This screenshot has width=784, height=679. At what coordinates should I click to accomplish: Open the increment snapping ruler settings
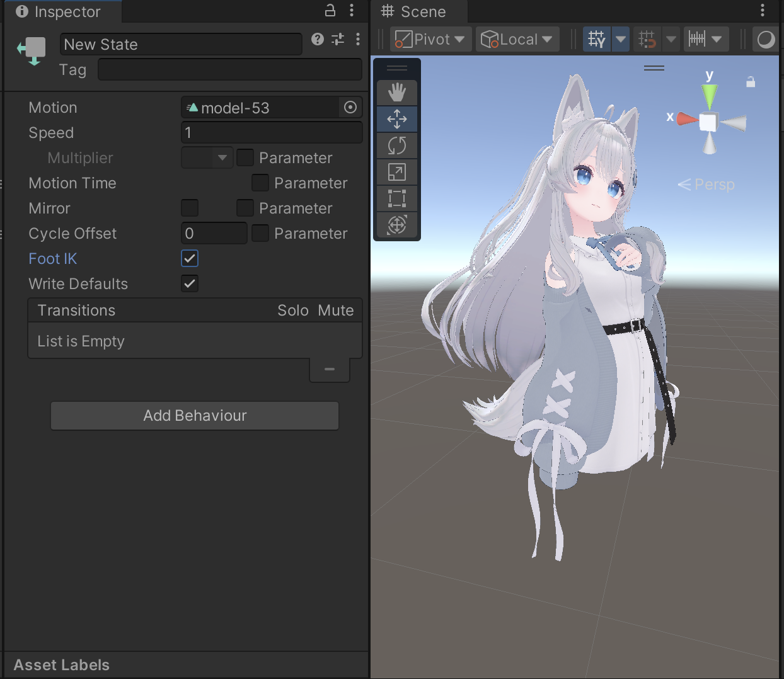pyautogui.click(x=697, y=39)
